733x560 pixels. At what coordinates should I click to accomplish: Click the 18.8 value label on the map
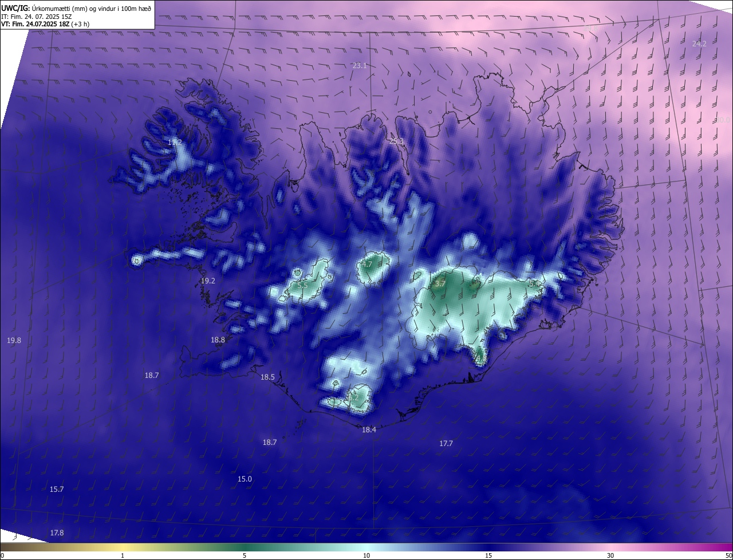(218, 340)
